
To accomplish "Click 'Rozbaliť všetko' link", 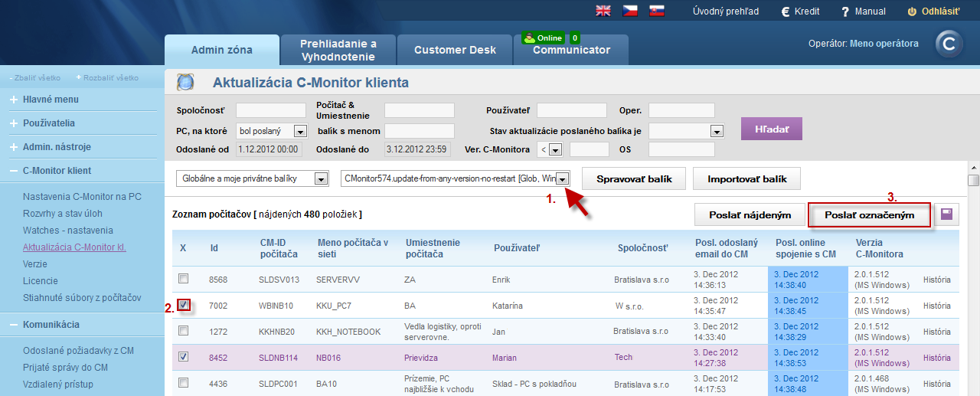I will (111, 78).
